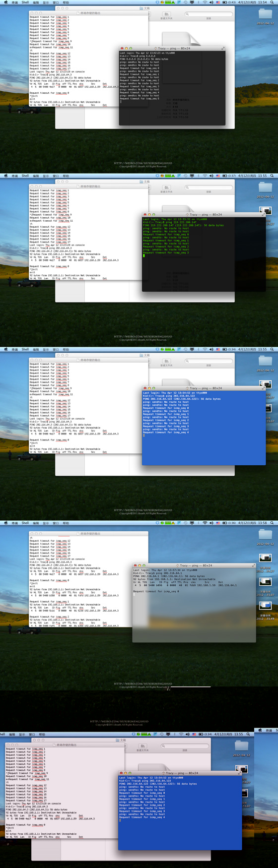Click Wi-Fi icon in the 13:58 menu bar
Viewport: 278px width, 868px height.
205,523
